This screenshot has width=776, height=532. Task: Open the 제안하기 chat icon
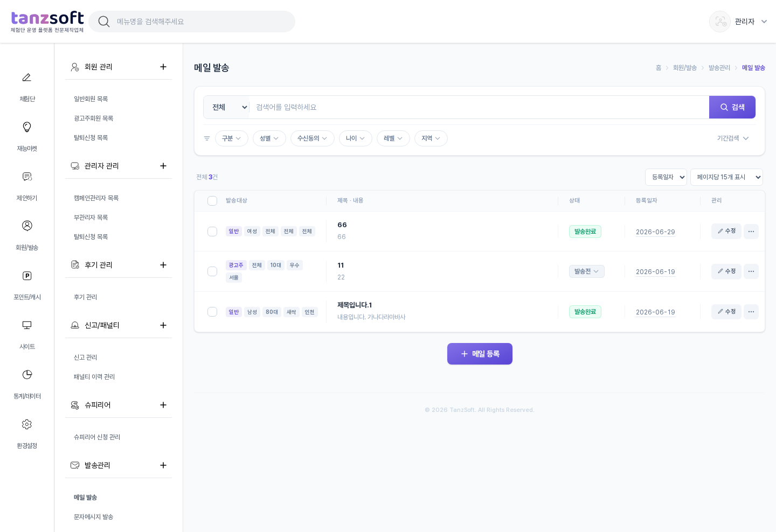pos(27,177)
